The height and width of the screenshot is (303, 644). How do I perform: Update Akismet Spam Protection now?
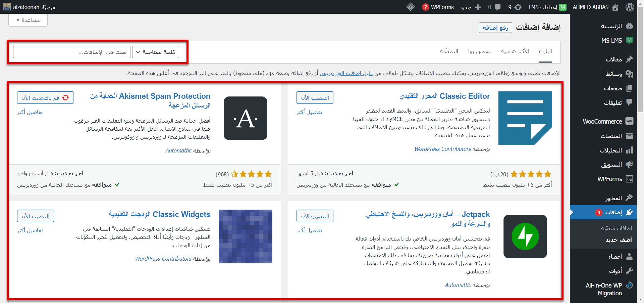pos(45,98)
